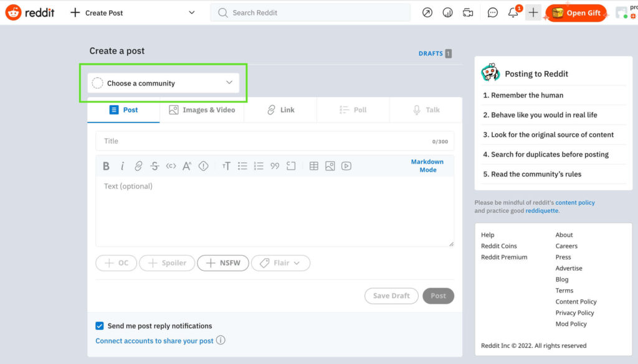Go to Reddit home via logo

(x=30, y=12)
